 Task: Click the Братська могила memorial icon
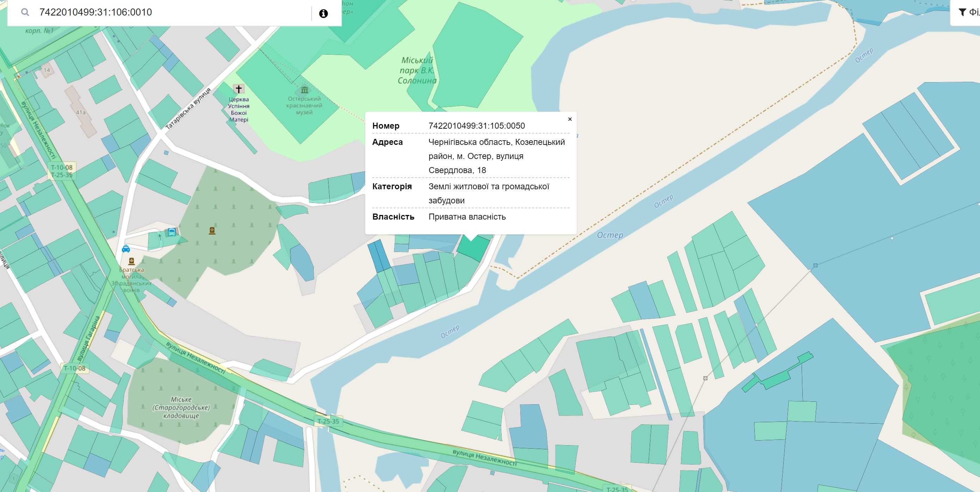[131, 261]
